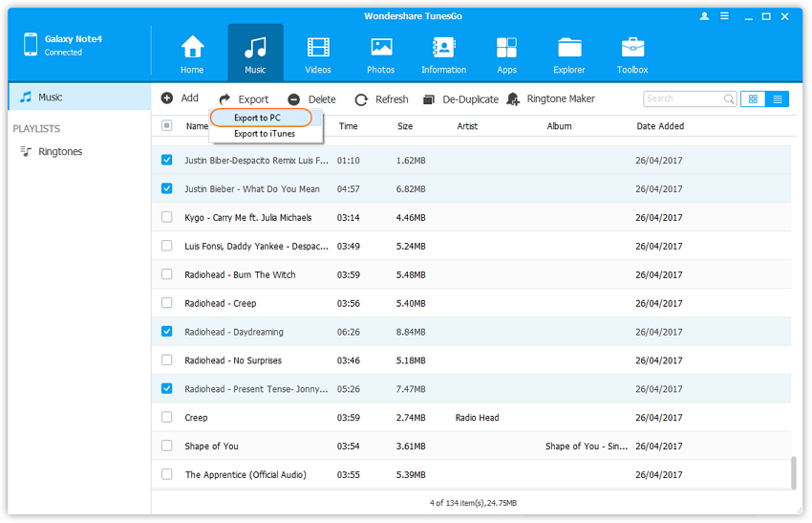Choose Export to PC option
Image resolution: width=812 pixels, height=523 pixels.
click(260, 118)
